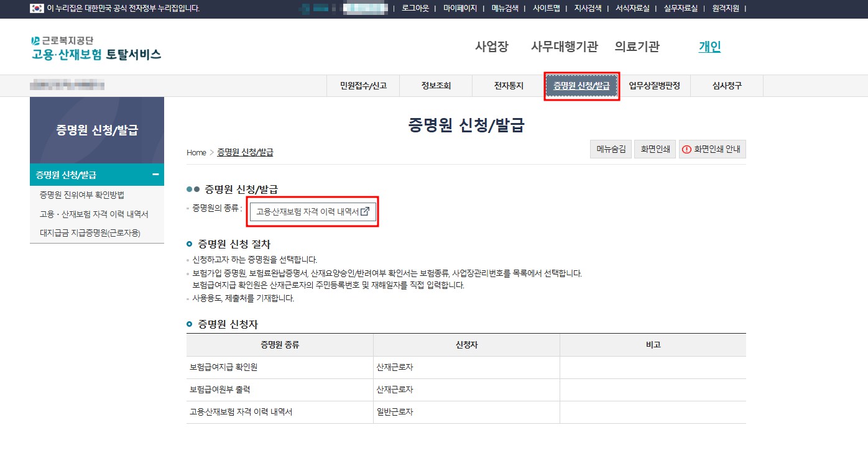This screenshot has height=466, width=868.
Task: Click the 로그아웃 link
Action: [414, 9]
